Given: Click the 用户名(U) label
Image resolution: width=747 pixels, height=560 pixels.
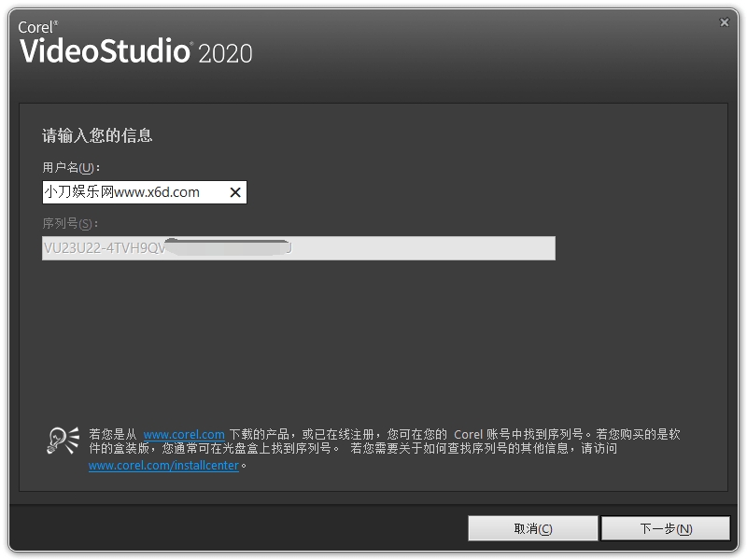Looking at the screenshot, I should [x=71, y=168].
